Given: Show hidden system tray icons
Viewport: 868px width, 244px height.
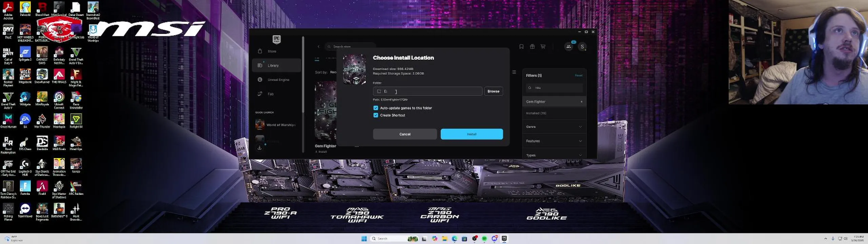Looking at the screenshot, I should click(x=826, y=239).
